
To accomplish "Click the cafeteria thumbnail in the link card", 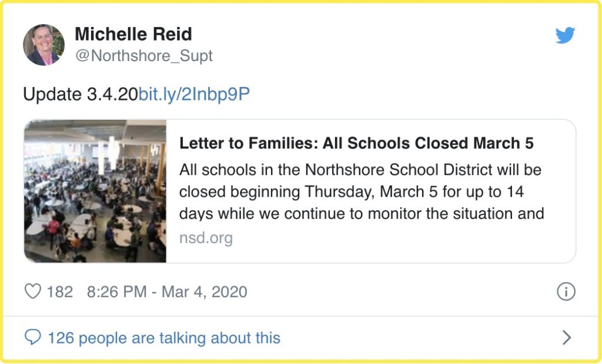I will point(95,191).
